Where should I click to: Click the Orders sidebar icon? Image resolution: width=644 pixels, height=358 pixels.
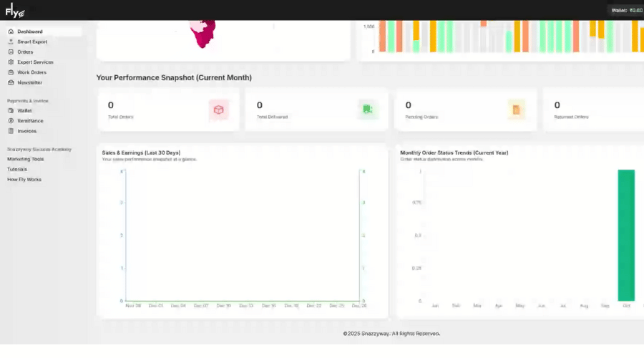pyautogui.click(x=11, y=52)
